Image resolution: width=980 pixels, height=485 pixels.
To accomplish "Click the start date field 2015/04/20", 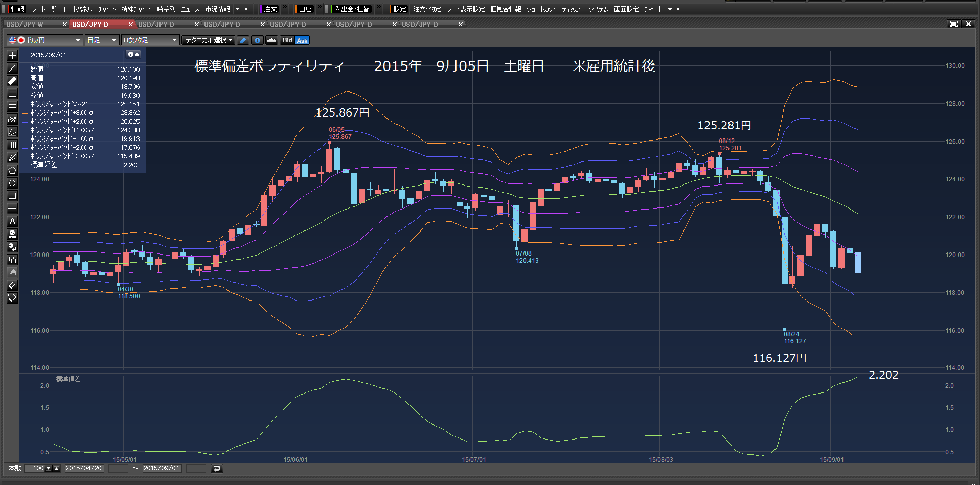I will [x=84, y=468].
